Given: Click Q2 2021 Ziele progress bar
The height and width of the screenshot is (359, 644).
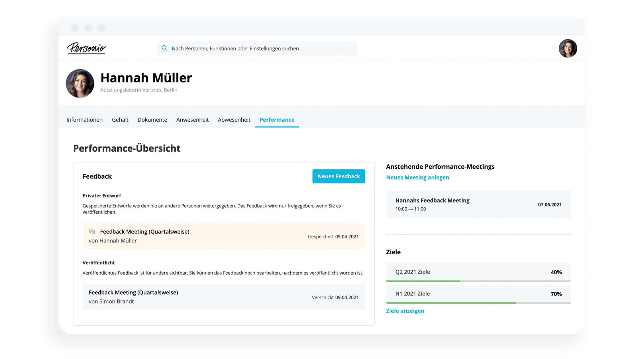Looking at the screenshot, I should (x=475, y=282).
